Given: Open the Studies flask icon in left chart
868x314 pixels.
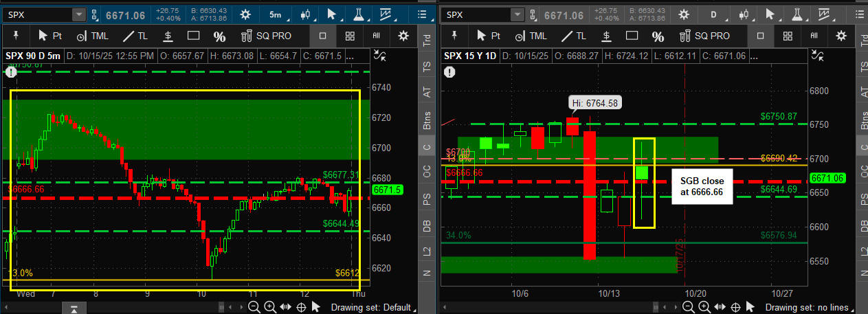Looking at the screenshot, I should click(x=357, y=14).
